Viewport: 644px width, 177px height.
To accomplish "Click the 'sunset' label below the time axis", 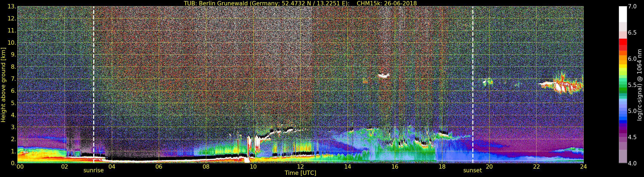I will click(473, 171).
